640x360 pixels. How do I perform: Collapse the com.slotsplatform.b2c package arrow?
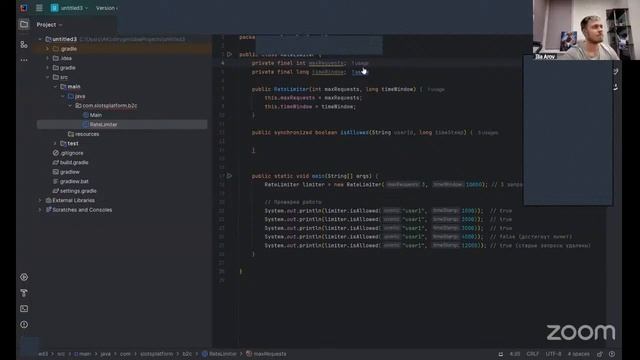[70, 106]
